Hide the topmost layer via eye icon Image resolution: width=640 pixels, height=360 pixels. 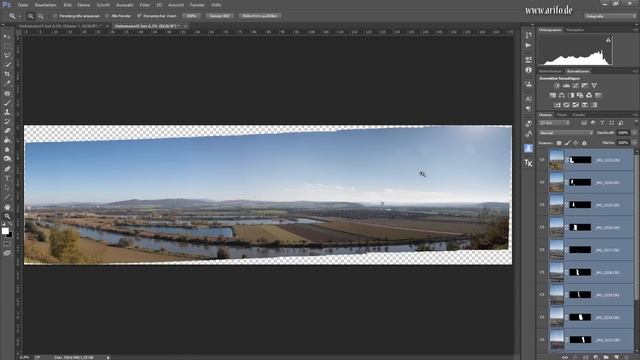click(x=542, y=160)
